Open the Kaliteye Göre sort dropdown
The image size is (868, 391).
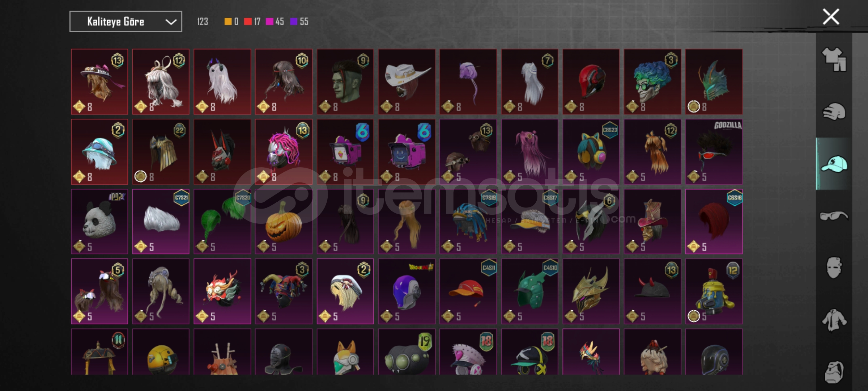tap(125, 22)
